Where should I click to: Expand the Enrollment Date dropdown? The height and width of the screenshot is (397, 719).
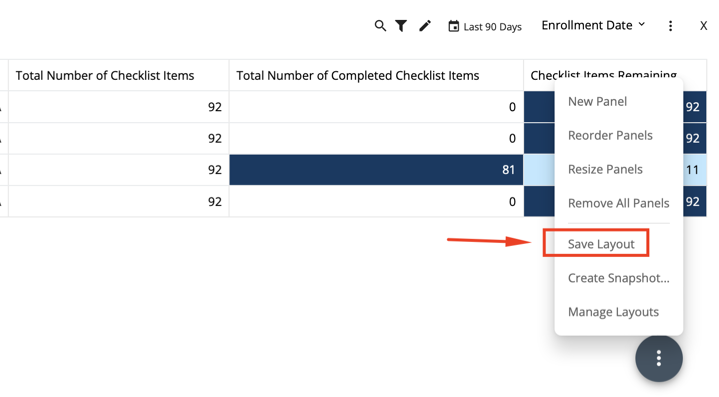coord(593,25)
